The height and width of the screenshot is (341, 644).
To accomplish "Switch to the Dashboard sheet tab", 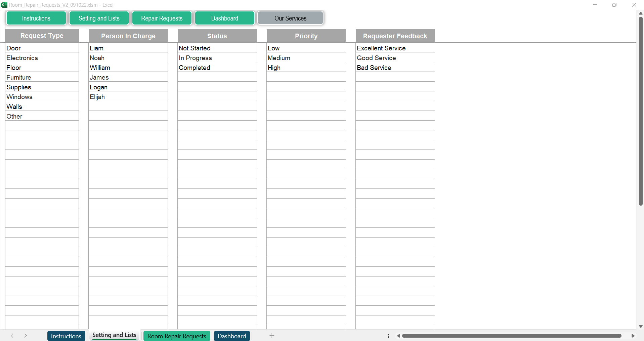I will [231, 336].
